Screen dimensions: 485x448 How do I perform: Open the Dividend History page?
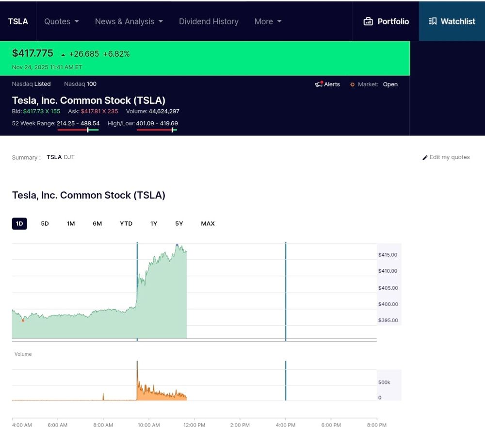(x=209, y=21)
